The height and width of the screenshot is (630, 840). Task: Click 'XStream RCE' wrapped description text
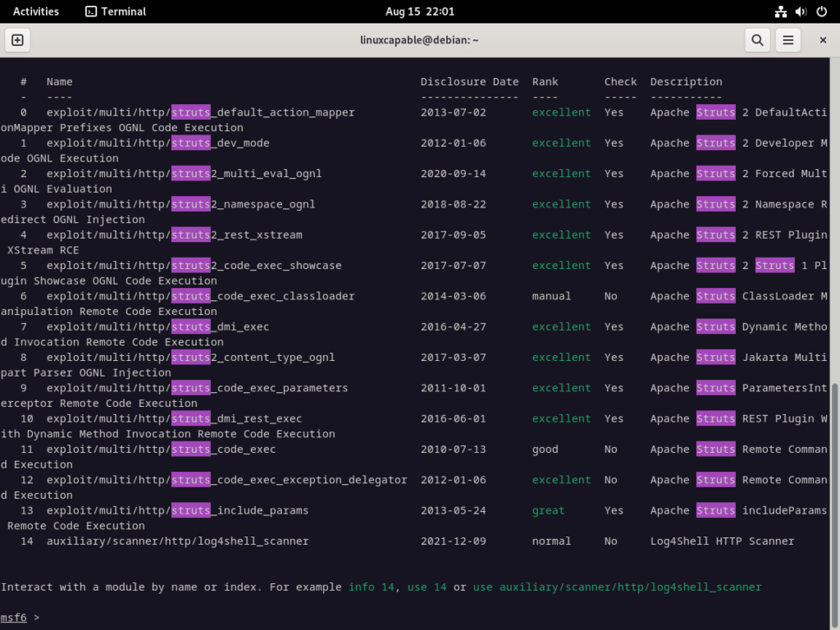click(43, 250)
